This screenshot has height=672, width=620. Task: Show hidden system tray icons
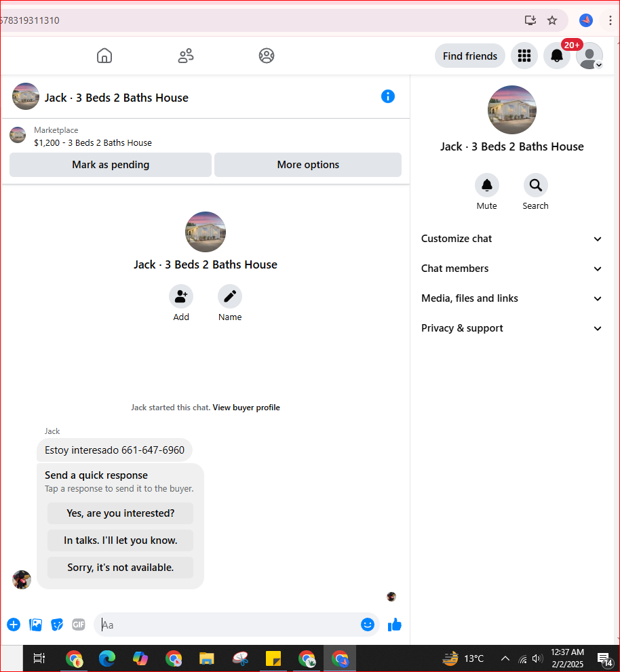click(x=505, y=658)
